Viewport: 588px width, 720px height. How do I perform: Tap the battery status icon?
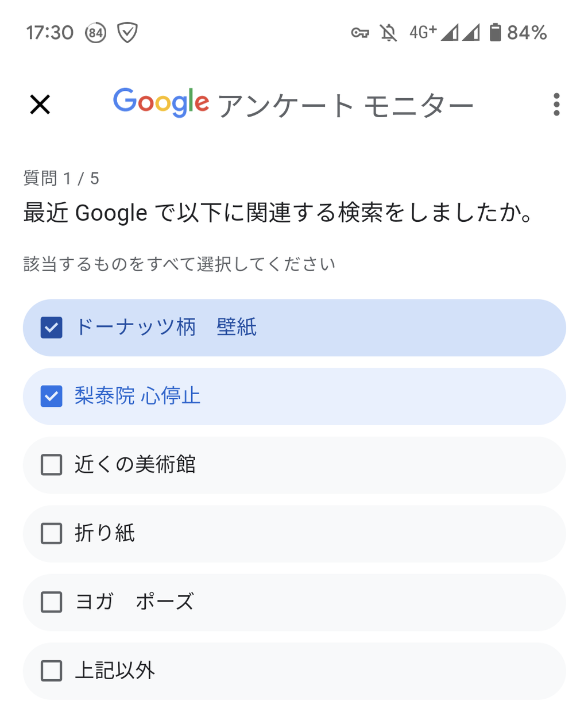pyautogui.click(x=495, y=32)
